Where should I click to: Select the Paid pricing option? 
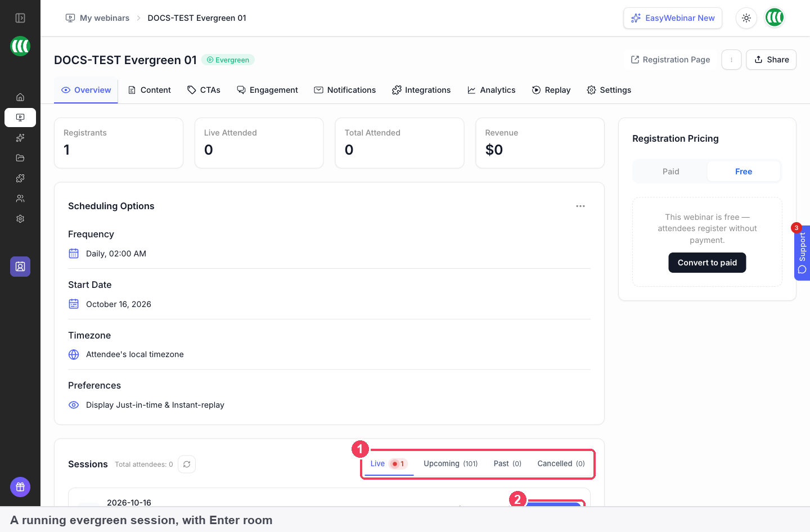click(x=670, y=172)
